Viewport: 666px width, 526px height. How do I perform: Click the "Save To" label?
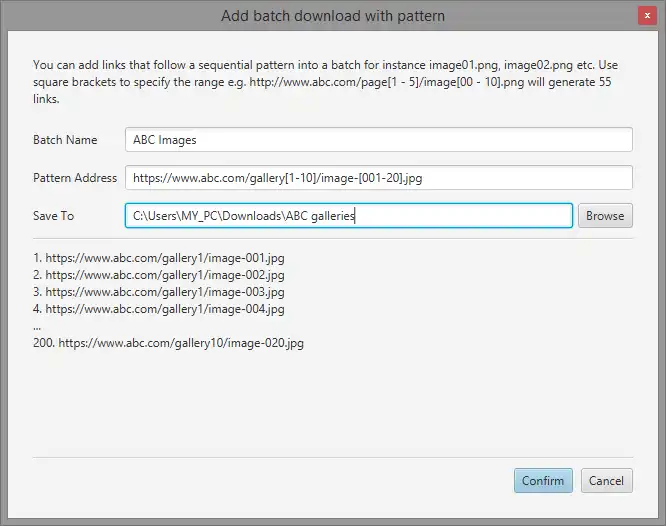(53, 215)
